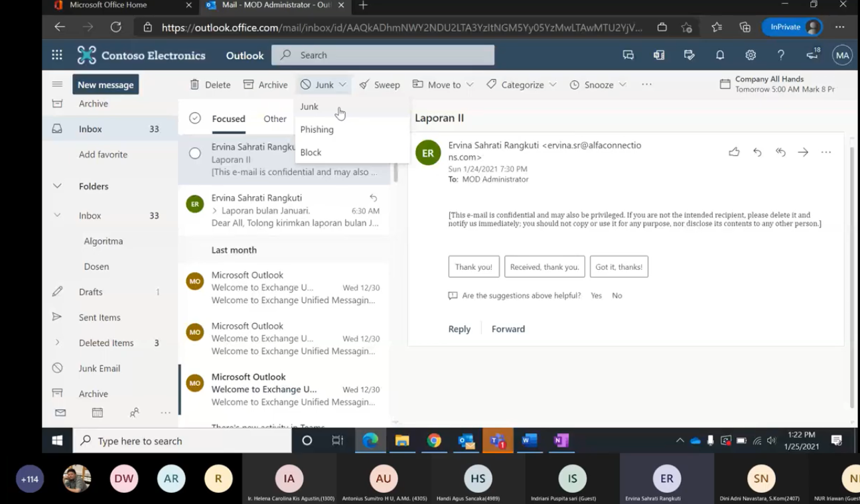The image size is (860, 504).
Task: Open the notifications bell icon
Action: click(720, 55)
